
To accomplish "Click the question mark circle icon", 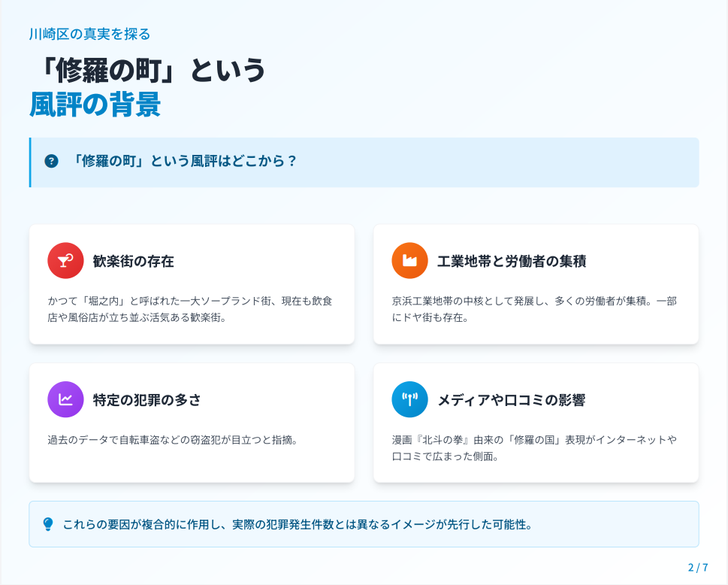I will pyautogui.click(x=52, y=161).
